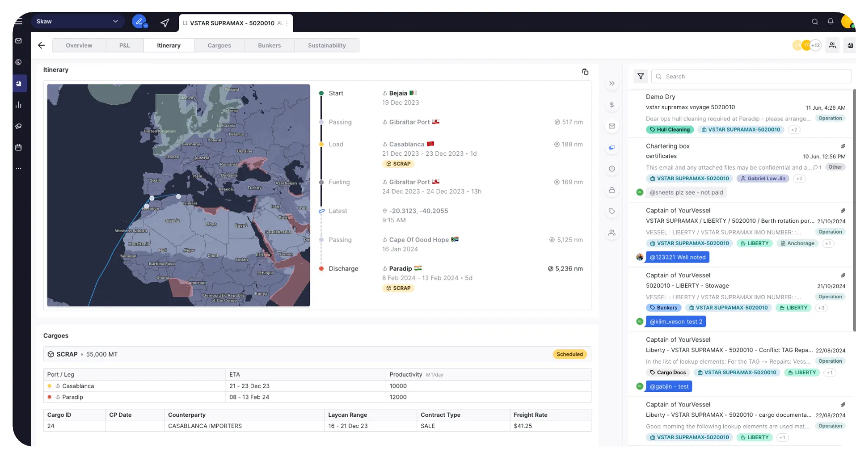Click the Gabriel Low Jin tag
Screen dimensions: 868x460
(x=762, y=179)
